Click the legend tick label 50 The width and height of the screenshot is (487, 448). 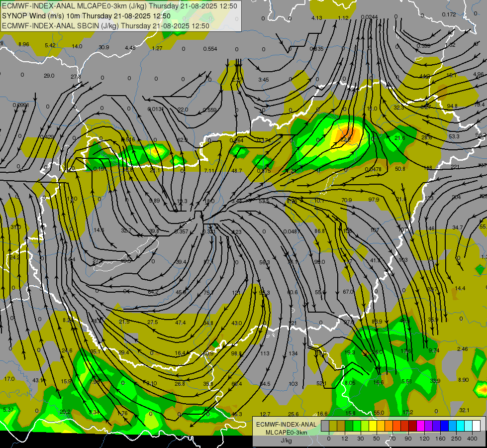(377, 439)
